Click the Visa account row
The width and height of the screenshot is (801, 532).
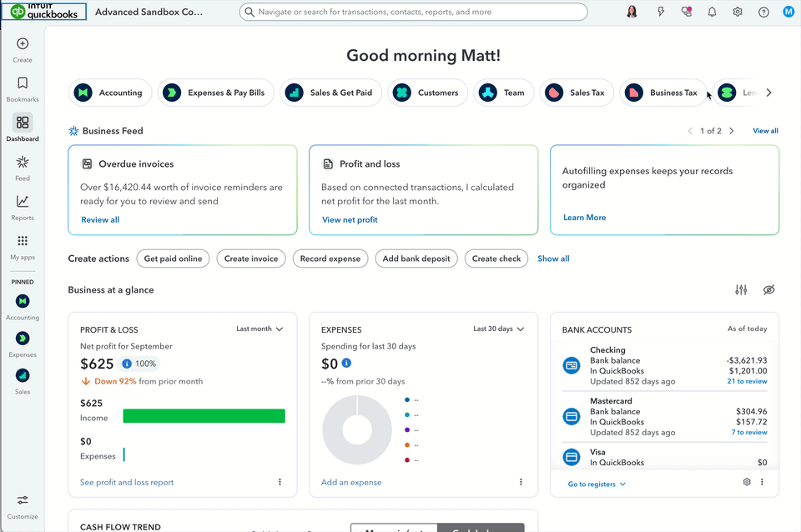[665, 457]
